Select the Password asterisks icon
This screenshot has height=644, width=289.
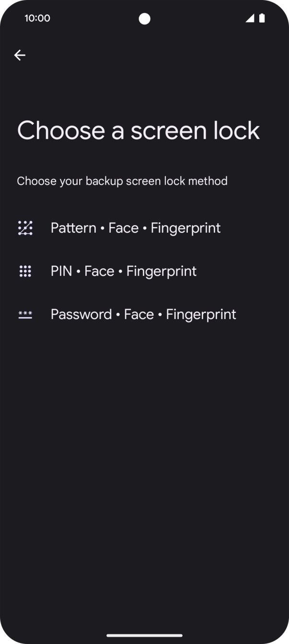[25, 314]
